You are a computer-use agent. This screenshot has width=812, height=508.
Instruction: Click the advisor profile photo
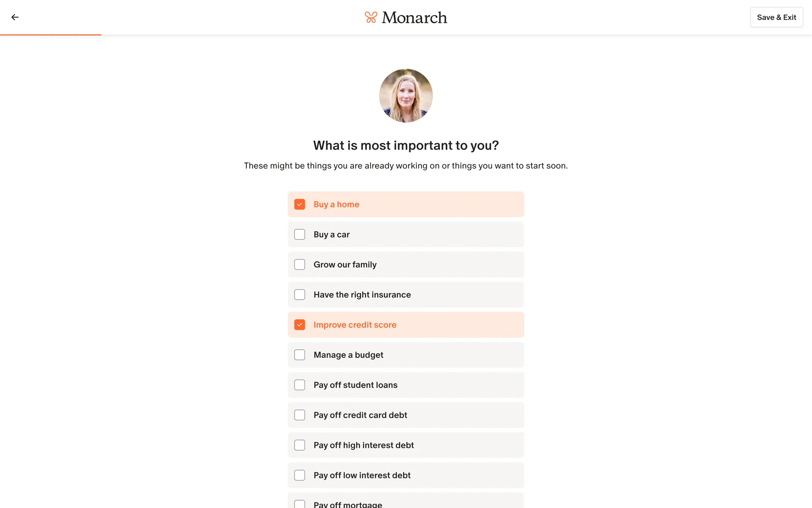pyautogui.click(x=406, y=96)
